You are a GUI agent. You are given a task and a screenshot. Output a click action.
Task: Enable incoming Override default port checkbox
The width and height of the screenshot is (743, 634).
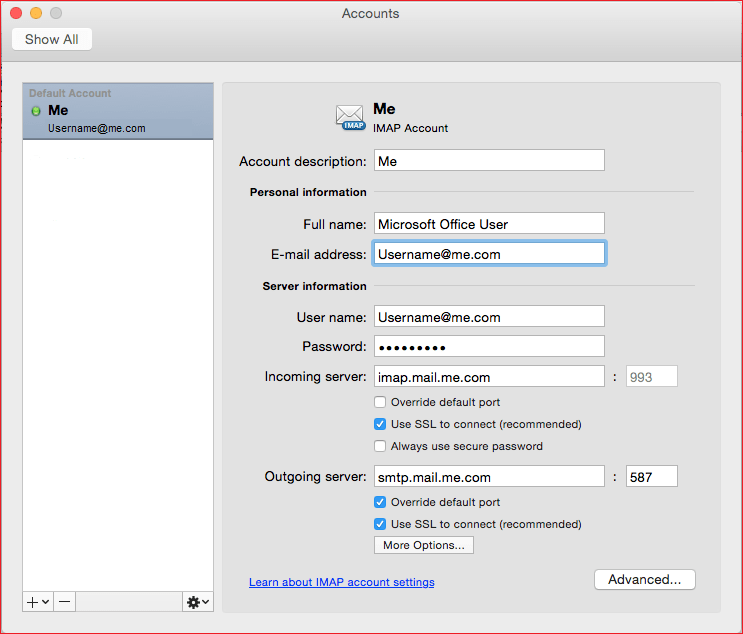tap(380, 402)
